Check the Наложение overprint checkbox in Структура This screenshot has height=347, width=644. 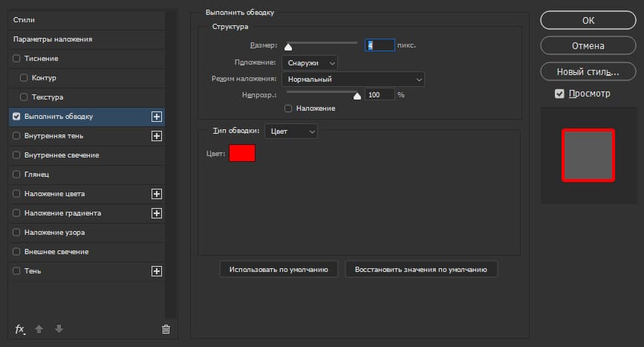pos(288,108)
